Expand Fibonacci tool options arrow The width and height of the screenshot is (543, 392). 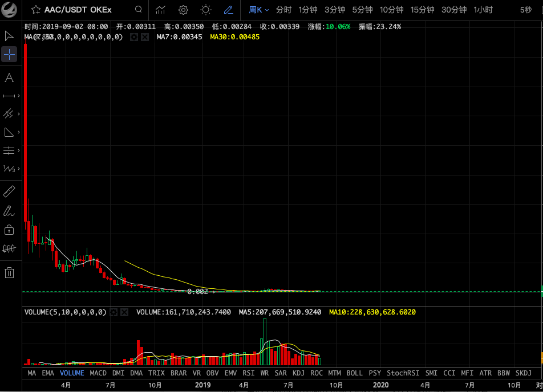pyautogui.click(x=19, y=150)
